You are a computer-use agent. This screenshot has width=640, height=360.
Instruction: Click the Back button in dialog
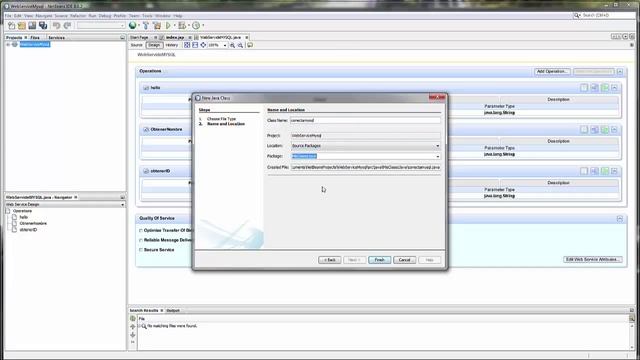pos(329,260)
